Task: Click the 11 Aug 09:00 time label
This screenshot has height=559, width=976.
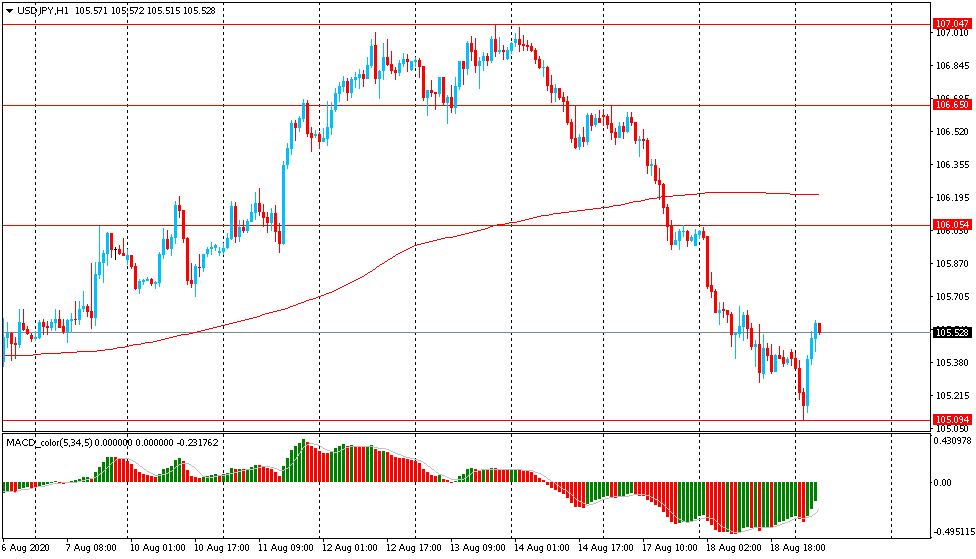Action: [x=286, y=548]
